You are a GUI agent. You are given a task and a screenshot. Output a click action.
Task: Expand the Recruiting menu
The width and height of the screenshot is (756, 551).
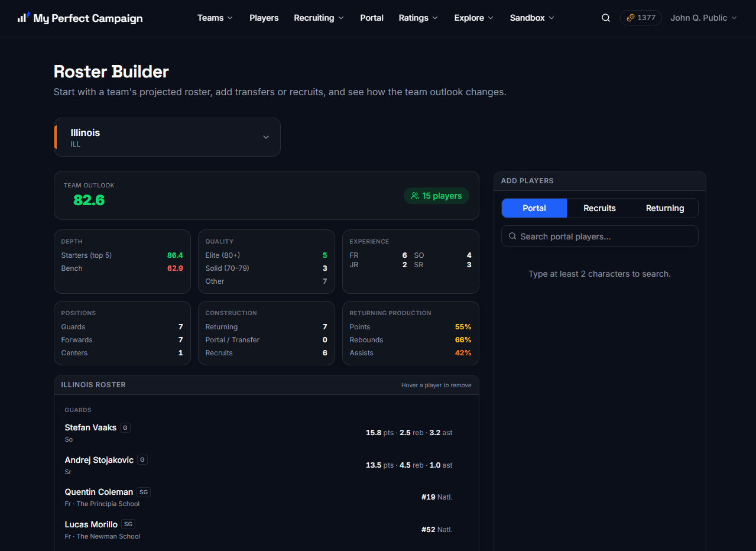319,18
